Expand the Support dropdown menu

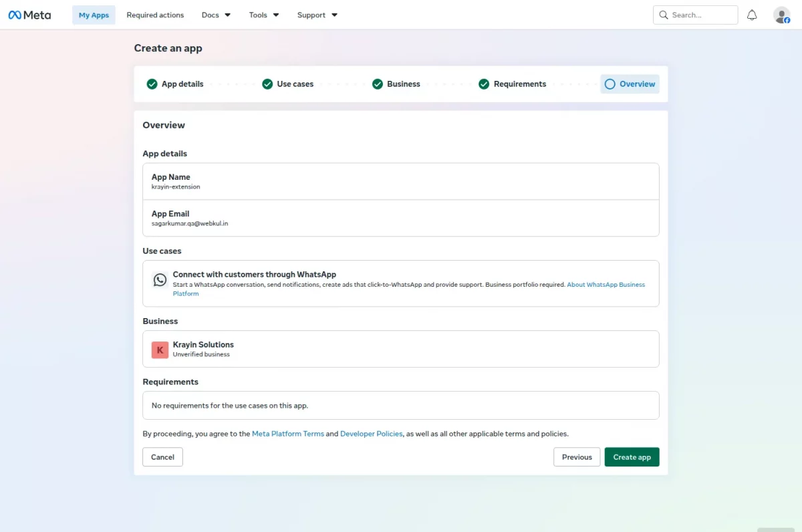317,15
